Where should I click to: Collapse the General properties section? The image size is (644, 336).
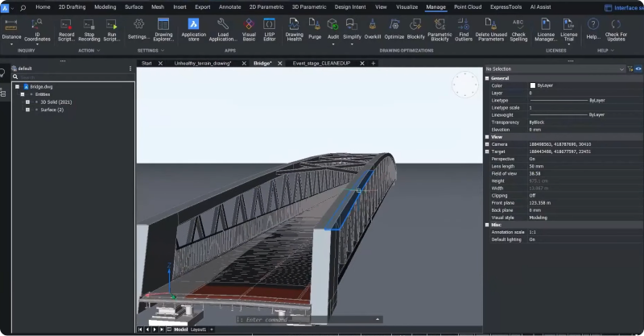point(487,78)
